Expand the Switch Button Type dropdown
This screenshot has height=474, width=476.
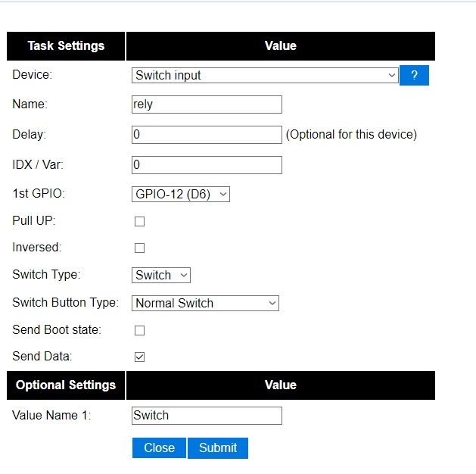point(205,303)
